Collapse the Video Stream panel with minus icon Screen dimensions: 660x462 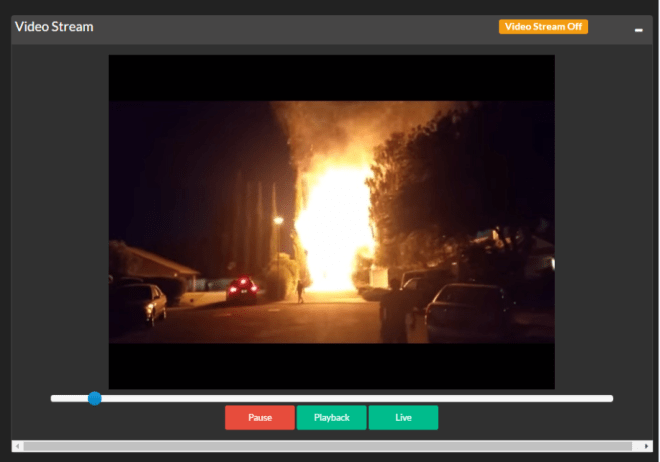pos(639,30)
